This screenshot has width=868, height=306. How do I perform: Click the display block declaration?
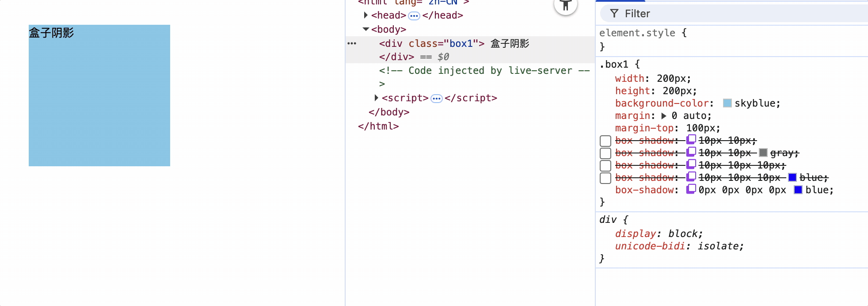(x=659, y=233)
